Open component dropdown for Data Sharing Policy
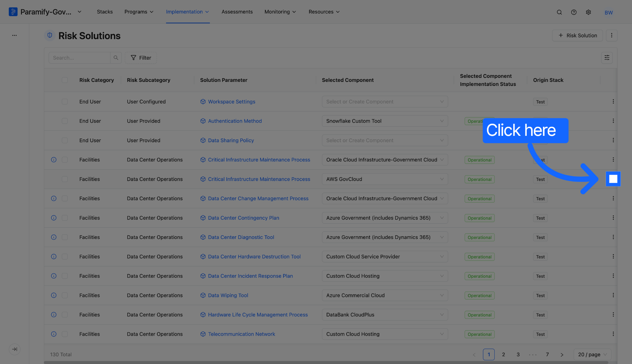 [x=385, y=140]
